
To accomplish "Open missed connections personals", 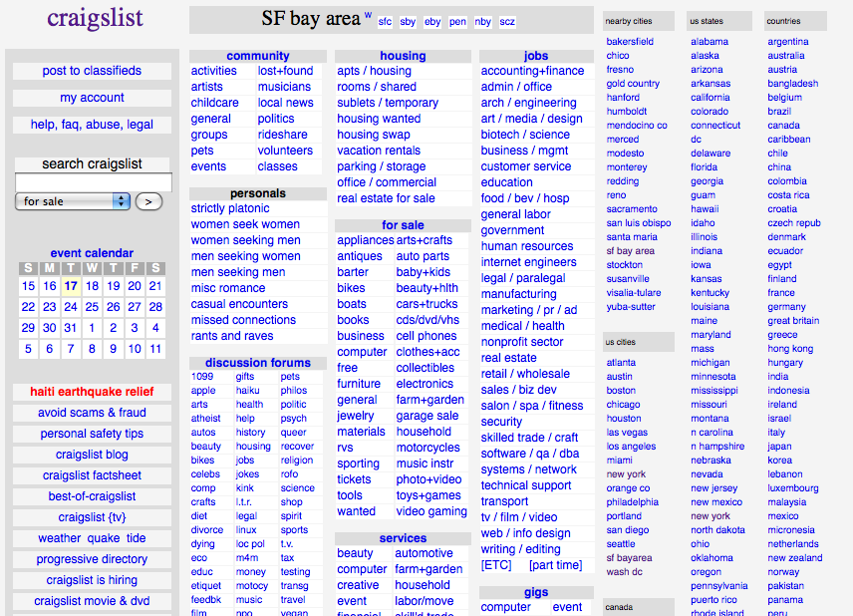I will 243,320.
